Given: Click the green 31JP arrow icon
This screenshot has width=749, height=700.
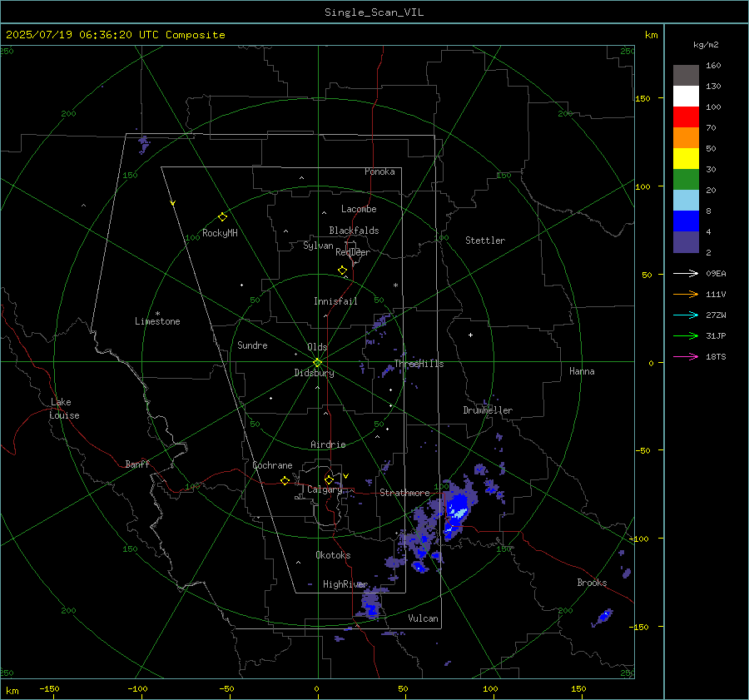Looking at the screenshot, I should pos(686,336).
